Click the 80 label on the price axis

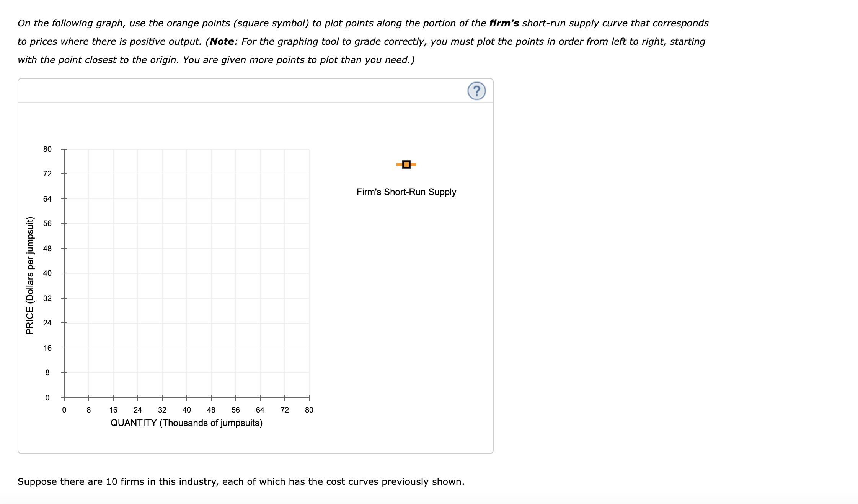click(x=47, y=150)
